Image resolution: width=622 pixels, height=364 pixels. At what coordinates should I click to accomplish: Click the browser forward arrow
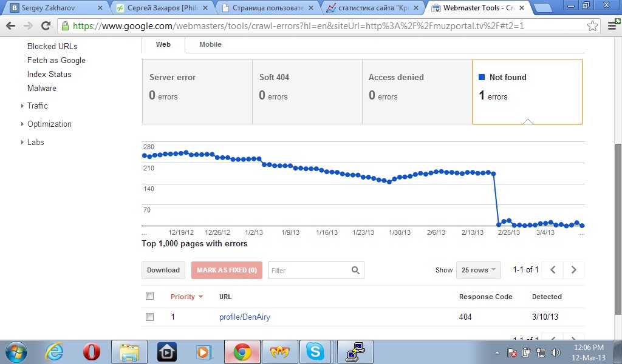(28, 25)
